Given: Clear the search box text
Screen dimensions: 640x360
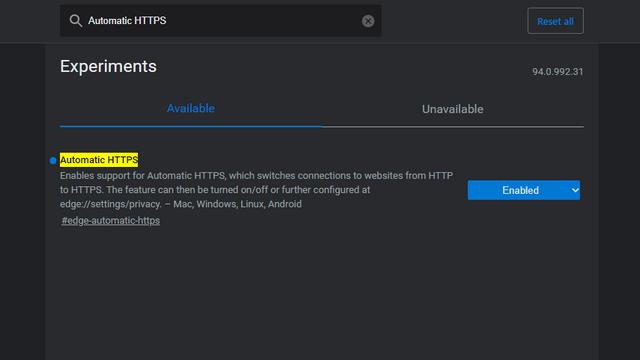Looking at the screenshot, I should pyautogui.click(x=368, y=21).
